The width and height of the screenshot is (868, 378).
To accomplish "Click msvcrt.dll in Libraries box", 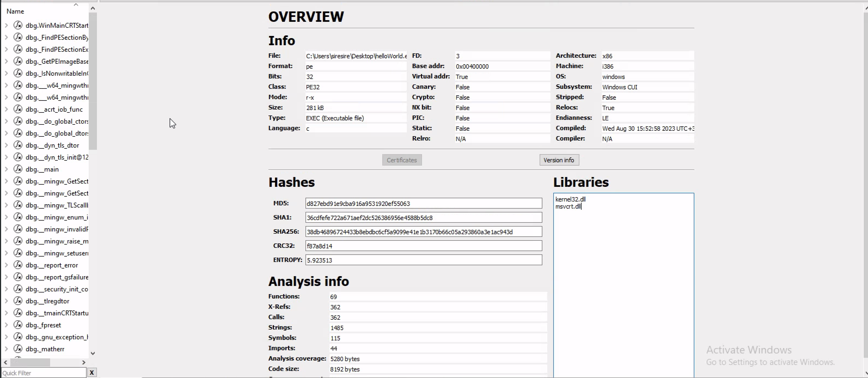I will (568, 206).
